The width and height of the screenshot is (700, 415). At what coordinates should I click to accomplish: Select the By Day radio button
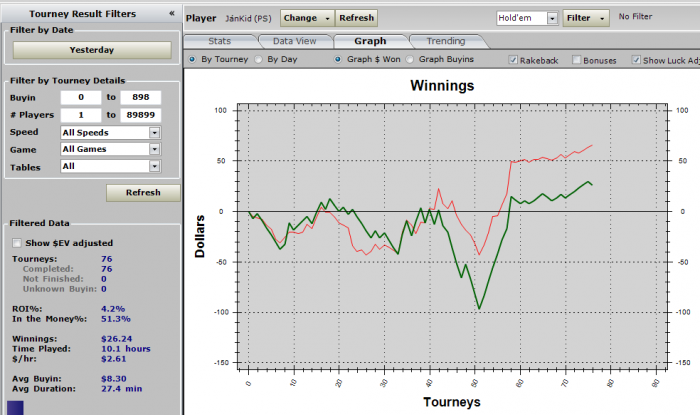coord(258,59)
